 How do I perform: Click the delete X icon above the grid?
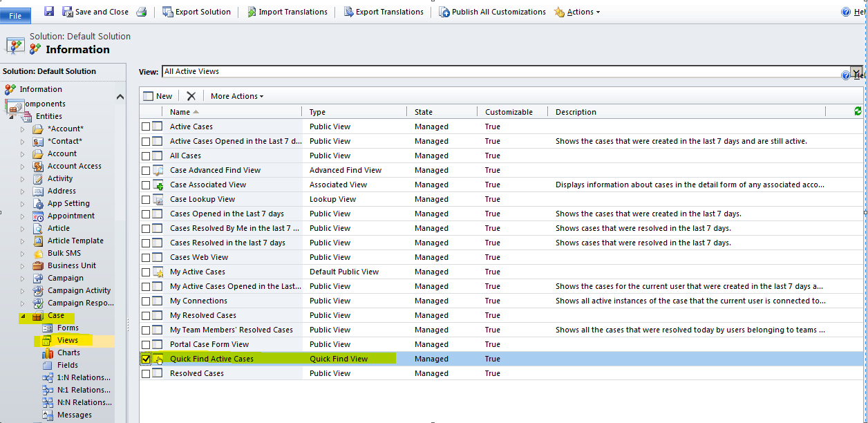(x=191, y=95)
